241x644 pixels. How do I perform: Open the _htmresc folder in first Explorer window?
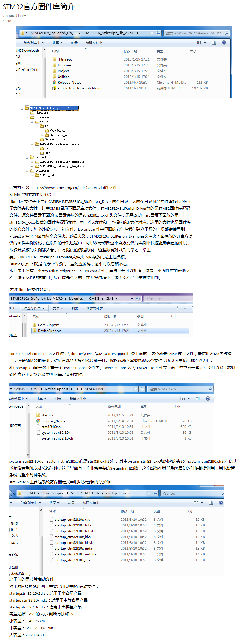tap(65, 59)
